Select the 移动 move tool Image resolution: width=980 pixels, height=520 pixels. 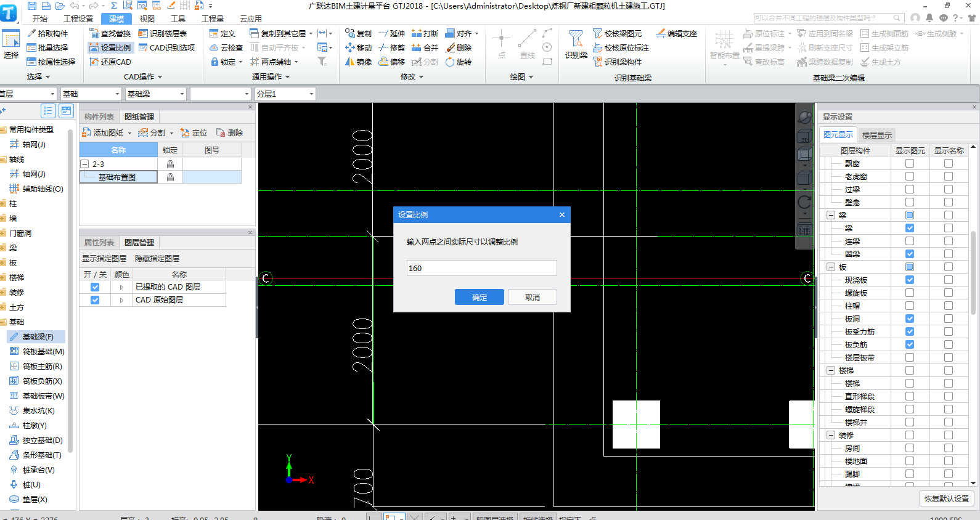click(359, 47)
